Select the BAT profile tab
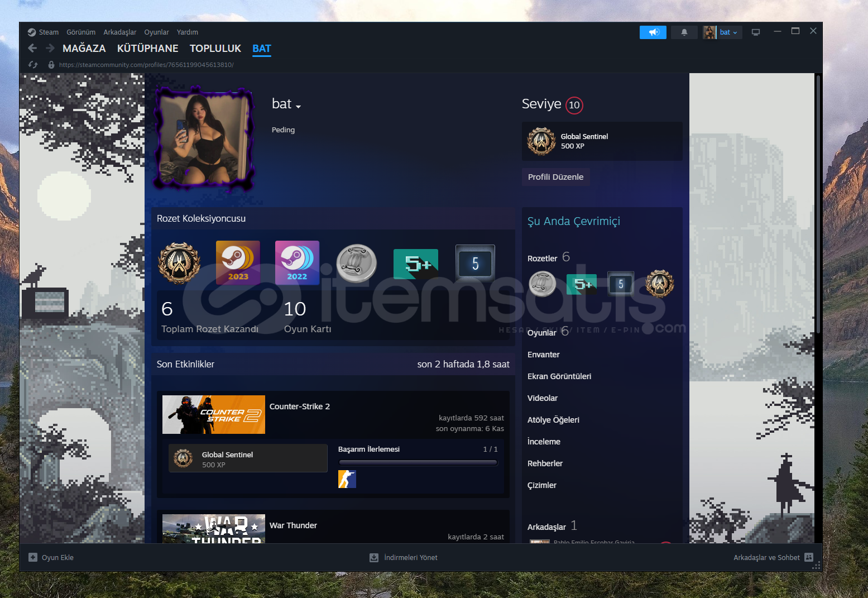The width and height of the screenshot is (868, 598). point(262,49)
